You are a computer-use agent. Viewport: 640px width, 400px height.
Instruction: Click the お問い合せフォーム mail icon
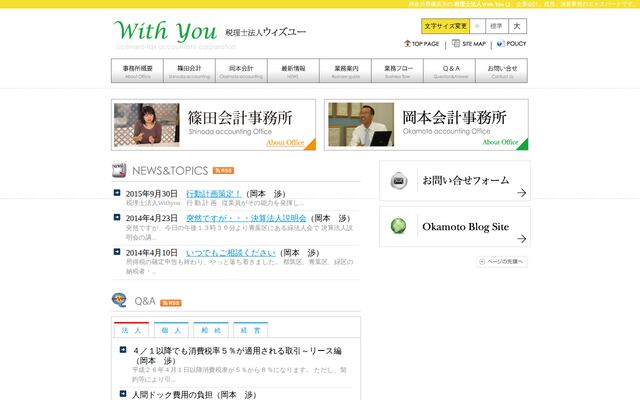(x=399, y=181)
